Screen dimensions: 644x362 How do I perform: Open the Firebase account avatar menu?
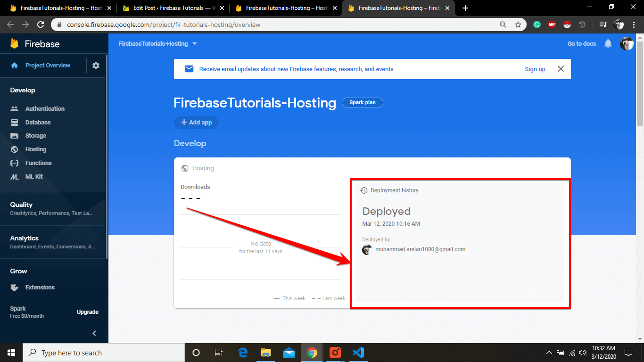tap(627, 44)
